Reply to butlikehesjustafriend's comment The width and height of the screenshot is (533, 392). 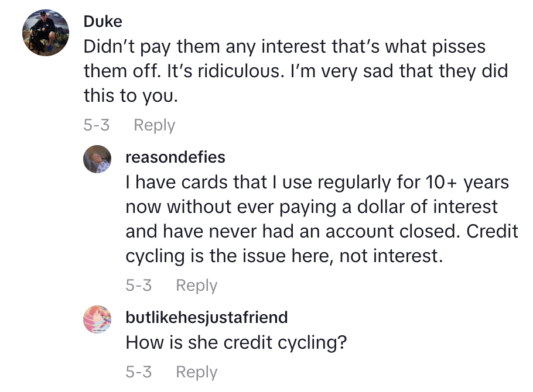[x=196, y=372]
